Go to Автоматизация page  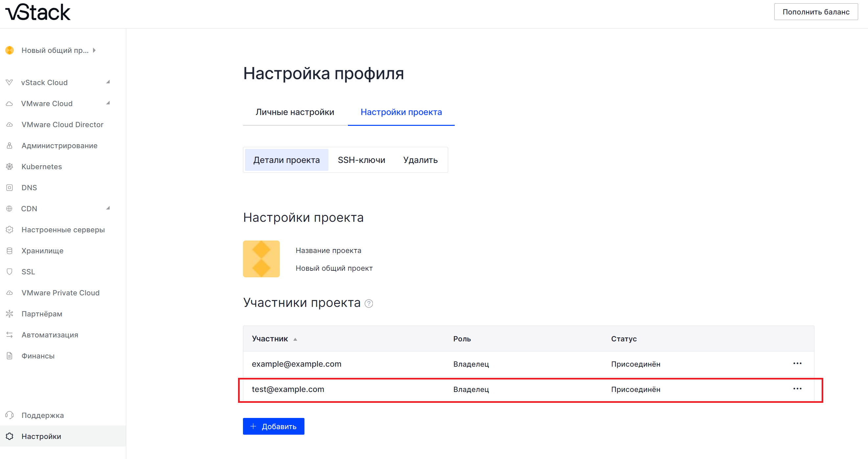50,335
